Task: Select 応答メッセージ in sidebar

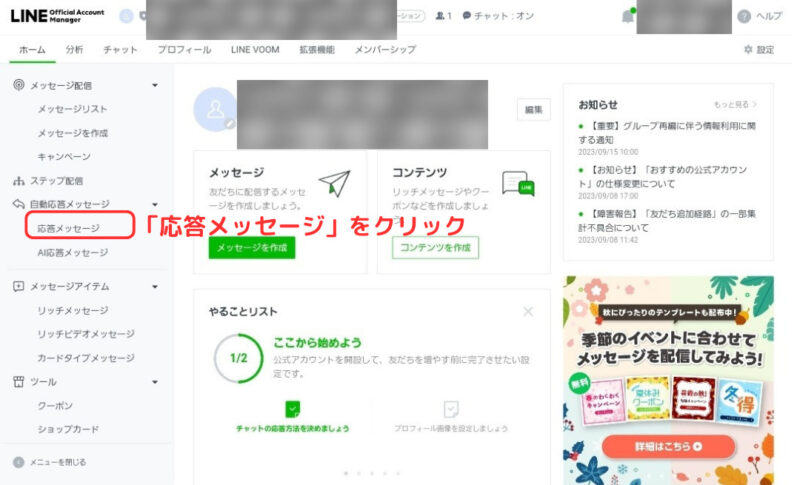Action: (x=68, y=228)
